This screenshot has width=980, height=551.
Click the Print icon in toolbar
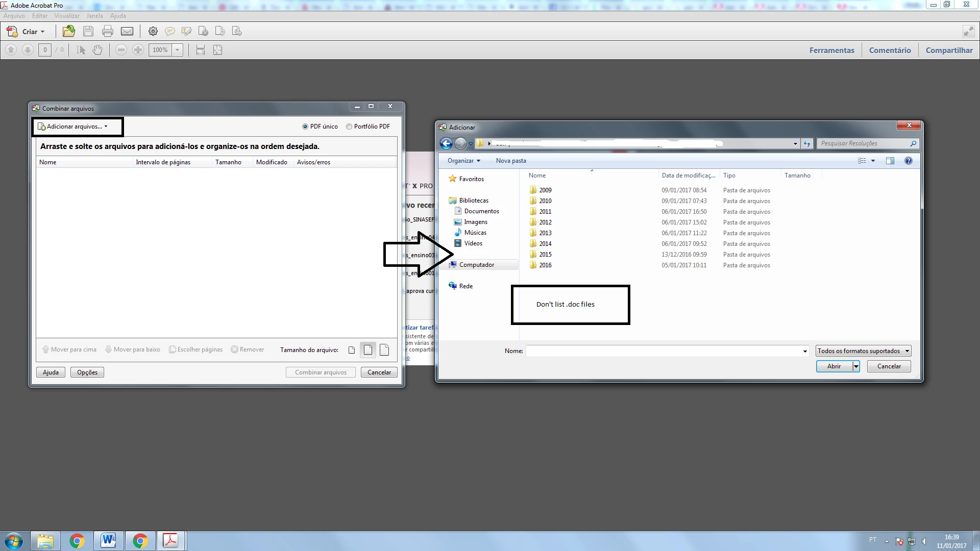pyautogui.click(x=108, y=32)
